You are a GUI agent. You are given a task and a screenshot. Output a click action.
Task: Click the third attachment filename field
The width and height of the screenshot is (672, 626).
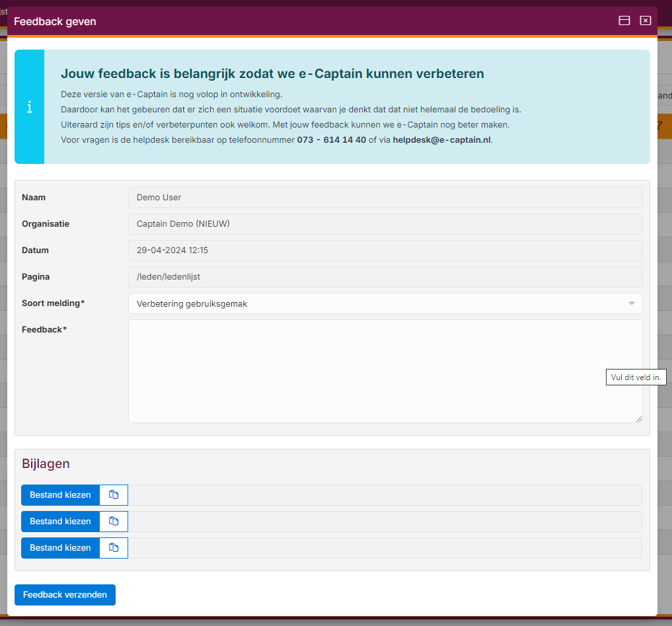pos(385,548)
